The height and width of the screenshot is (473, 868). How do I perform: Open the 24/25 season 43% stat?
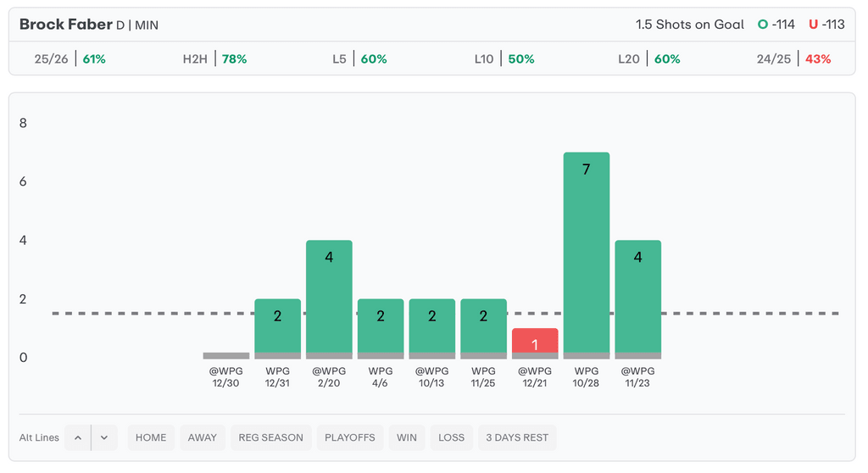[793, 59]
